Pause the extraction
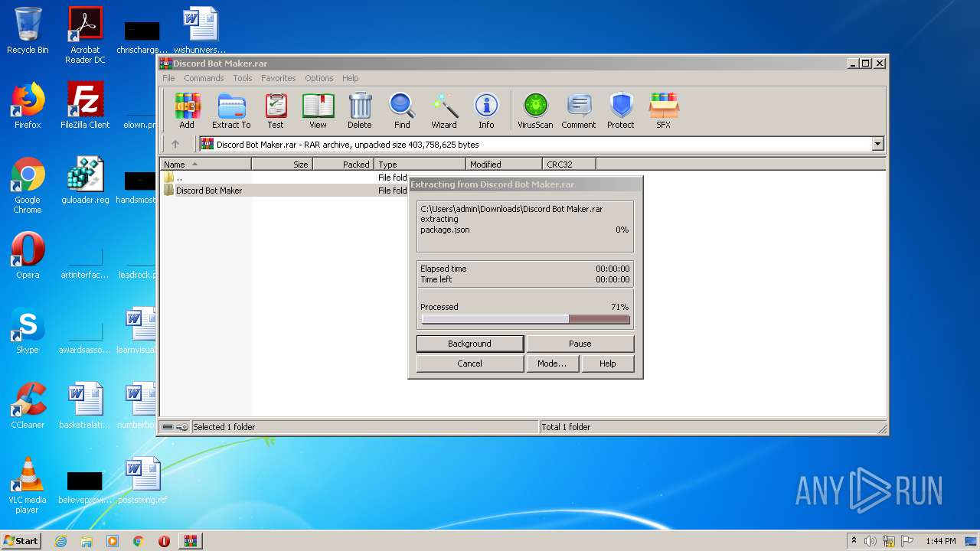The width and height of the screenshot is (980, 551). [x=580, y=344]
